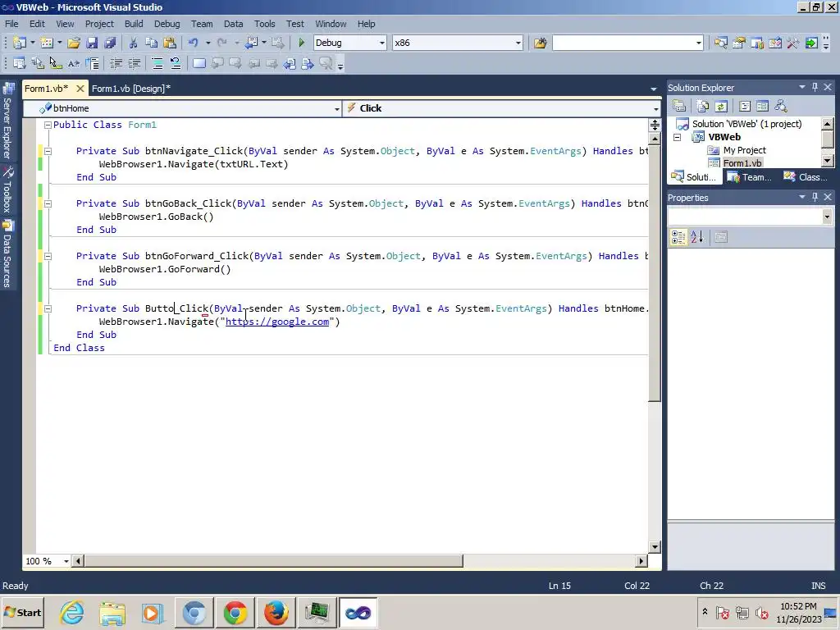Viewport: 840px width, 630px height.
Task: Open the Properties Window toolbar icon
Action: click(739, 43)
